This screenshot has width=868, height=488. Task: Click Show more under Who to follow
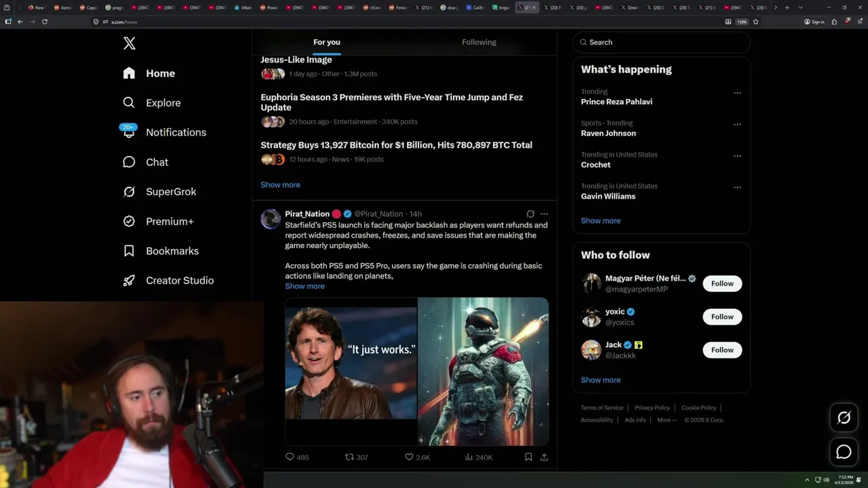point(601,380)
